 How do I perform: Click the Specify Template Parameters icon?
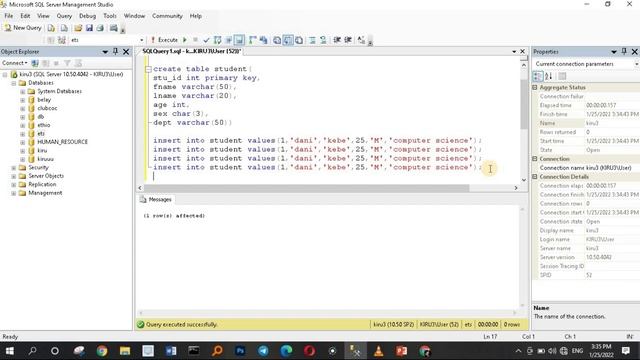point(361,40)
